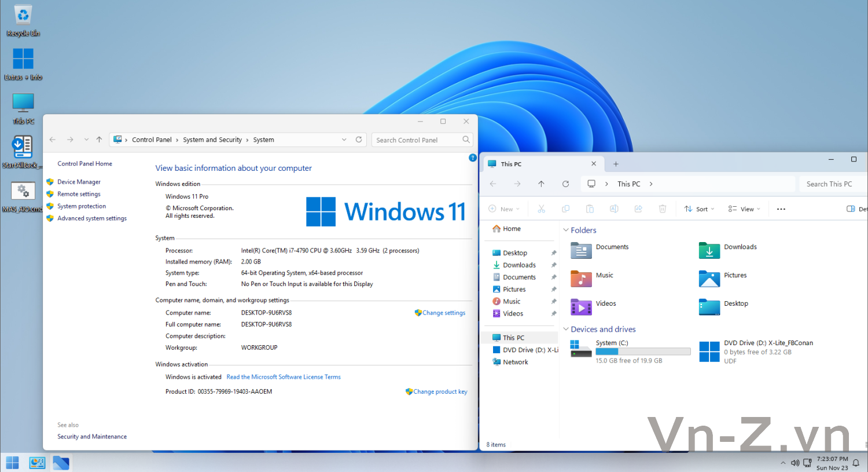Open the Sort dropdown in Explorer toolbar
This screenshot has height=472, width=868.
click(699, 209)
